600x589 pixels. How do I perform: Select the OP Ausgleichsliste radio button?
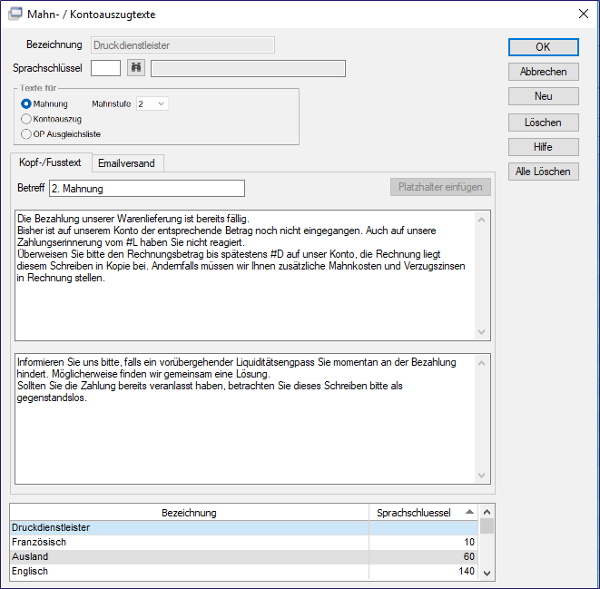click(26, 134)
